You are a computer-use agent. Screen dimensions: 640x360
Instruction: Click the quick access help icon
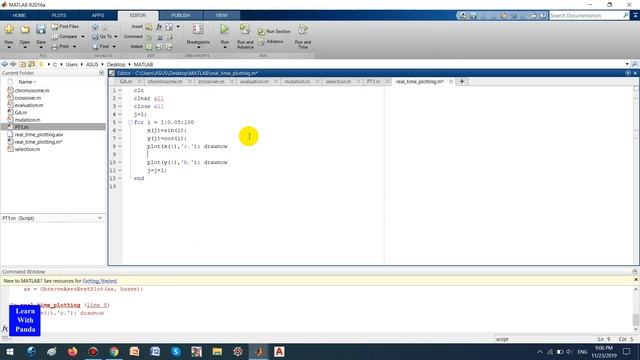click(543, 16)
